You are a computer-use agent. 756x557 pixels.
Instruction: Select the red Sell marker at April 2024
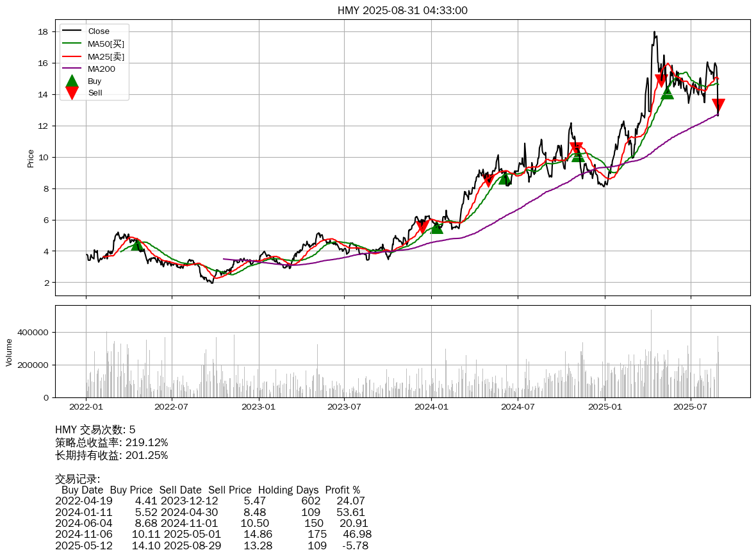(489, 180)
